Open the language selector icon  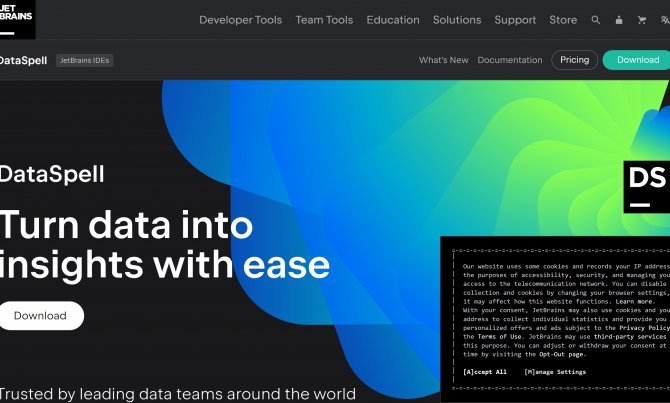[x=665, y=20]
